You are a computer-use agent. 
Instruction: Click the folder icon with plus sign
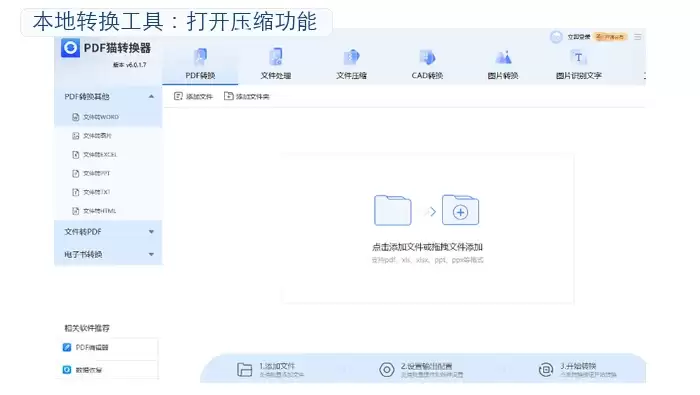[x=460, y=210]
